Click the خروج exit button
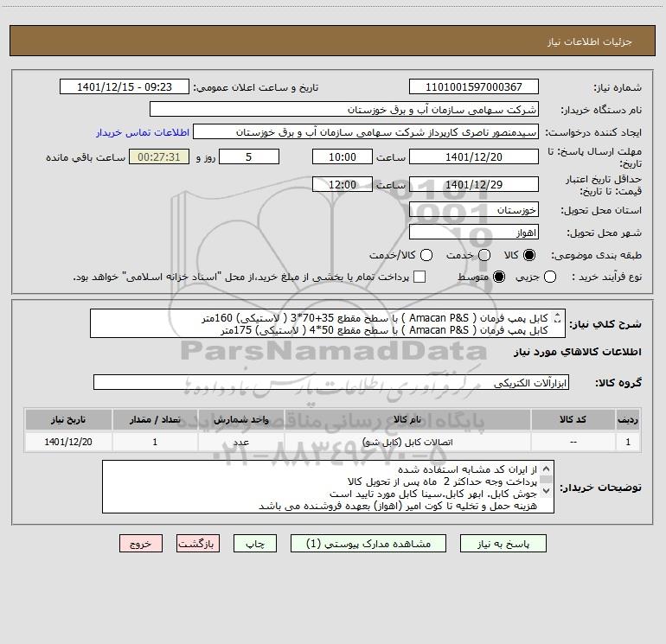This screenshot has width=666, height=644. (x=141, y=544)
